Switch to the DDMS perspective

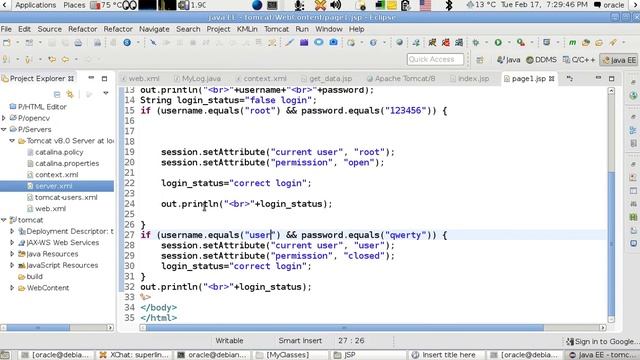(542, 60)
